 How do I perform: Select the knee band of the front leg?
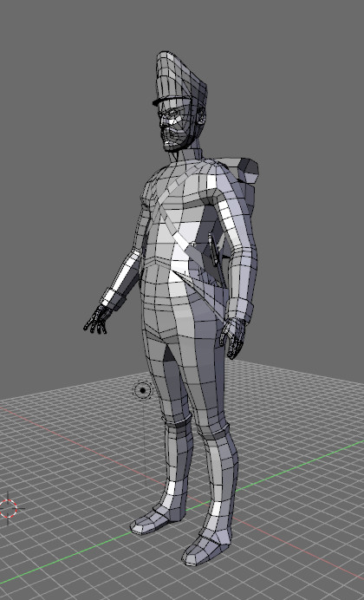coord(215,431)
